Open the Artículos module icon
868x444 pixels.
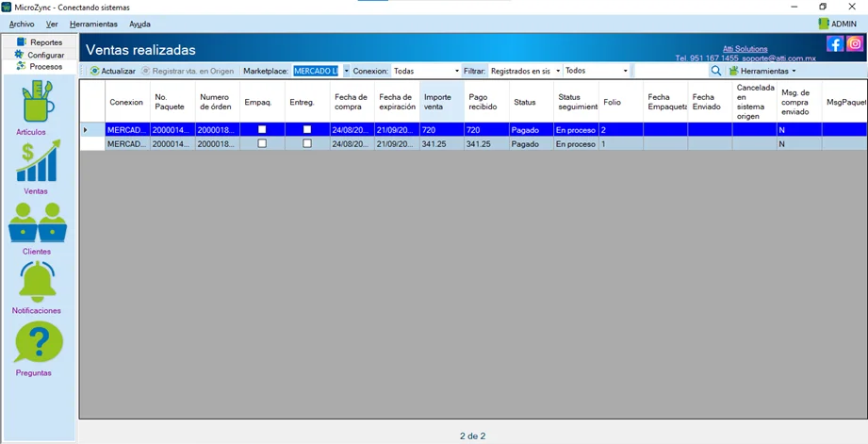pyautogui.click(x=39, y=101)
